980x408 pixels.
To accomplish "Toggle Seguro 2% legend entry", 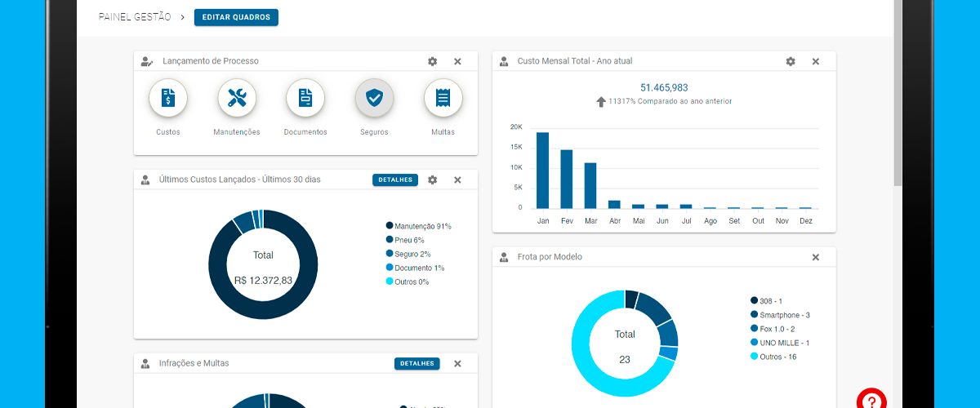I will [x=408, y=254].
